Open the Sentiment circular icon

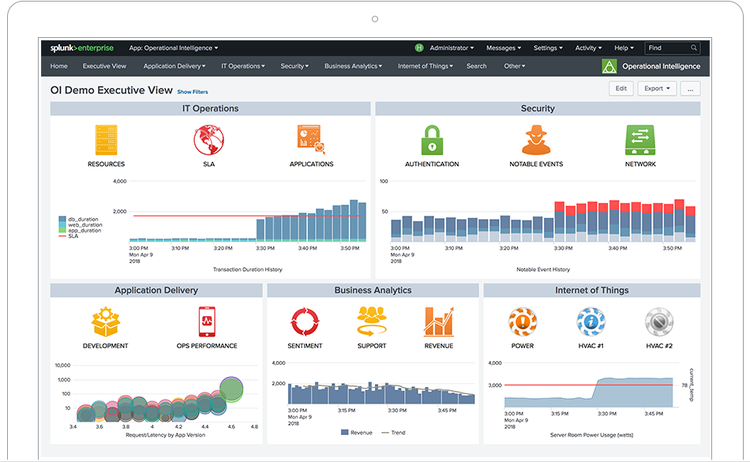pyautogui.click(x=303, y=322)
